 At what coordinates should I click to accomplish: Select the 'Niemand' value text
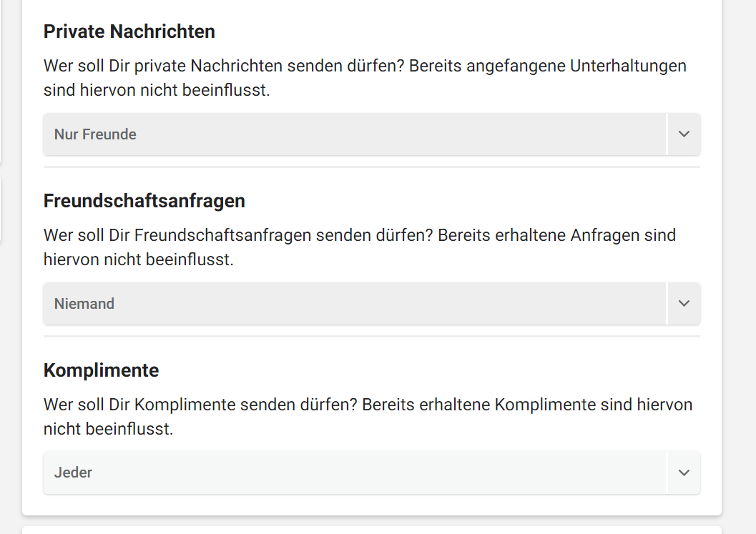84,304
